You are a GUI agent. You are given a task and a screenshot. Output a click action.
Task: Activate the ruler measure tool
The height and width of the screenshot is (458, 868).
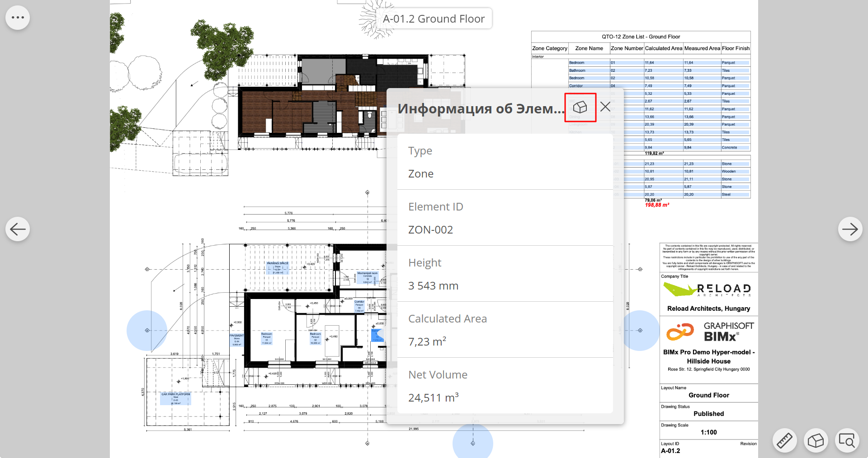[784, 440]
